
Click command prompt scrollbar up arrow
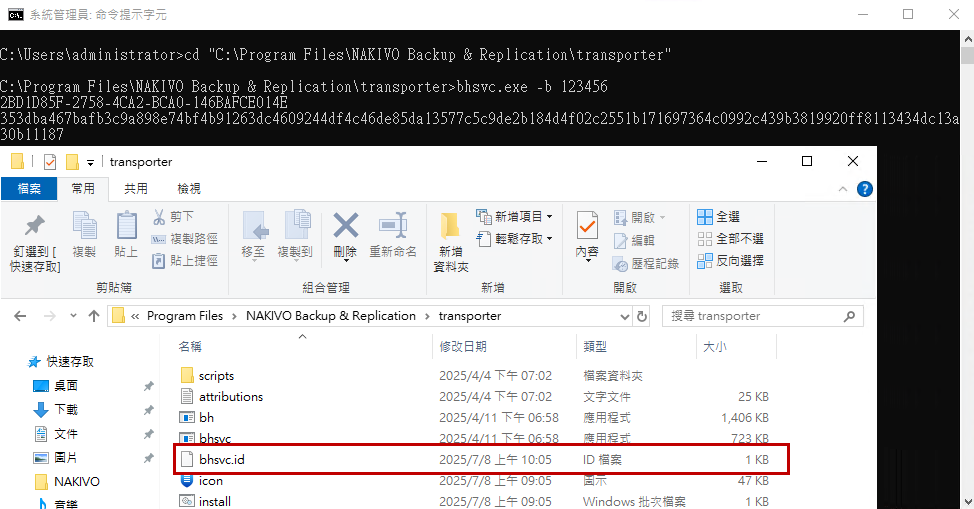968,38
